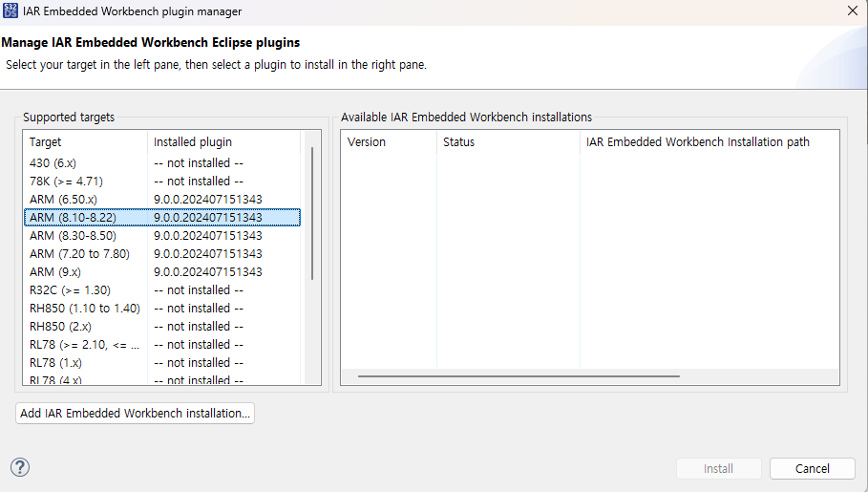This screenshot has width=868, height=492.
Task: Select the partially visible RL78 (4.x) target
Action: tap(162, 379)
